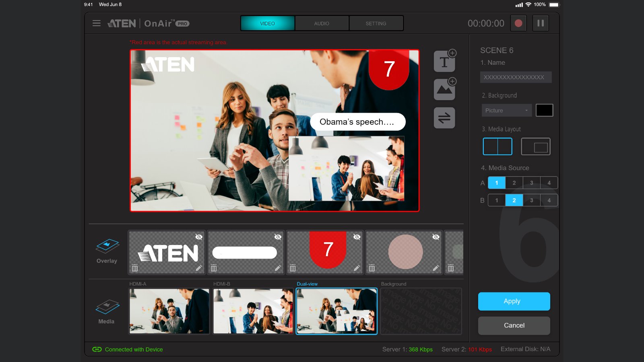644x362 pixels.
Task: Add a text overlay
Action: [444, 62]
